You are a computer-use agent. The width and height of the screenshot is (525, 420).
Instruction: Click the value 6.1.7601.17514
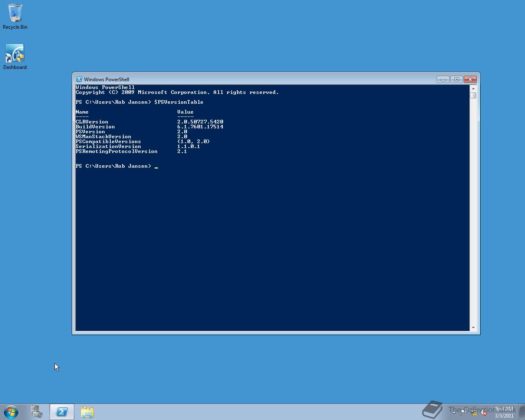coord(200,127)
